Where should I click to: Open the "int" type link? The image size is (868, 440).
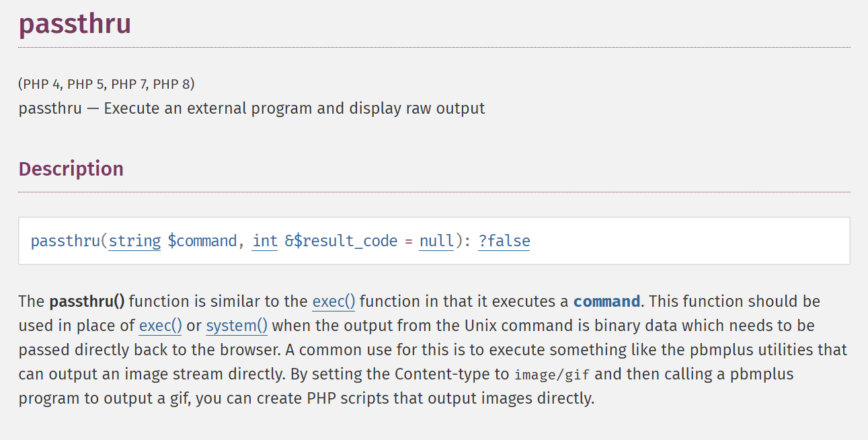click(x=265, y=241)
